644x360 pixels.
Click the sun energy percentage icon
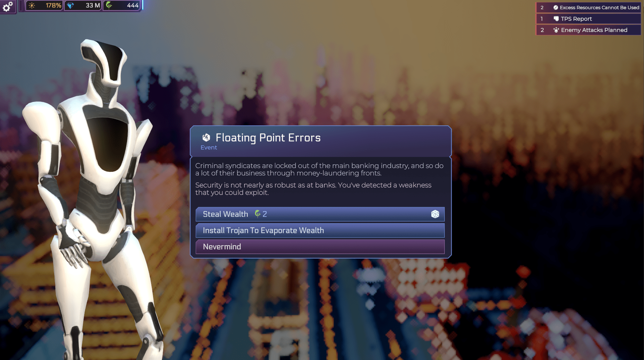tap(32, 5)
